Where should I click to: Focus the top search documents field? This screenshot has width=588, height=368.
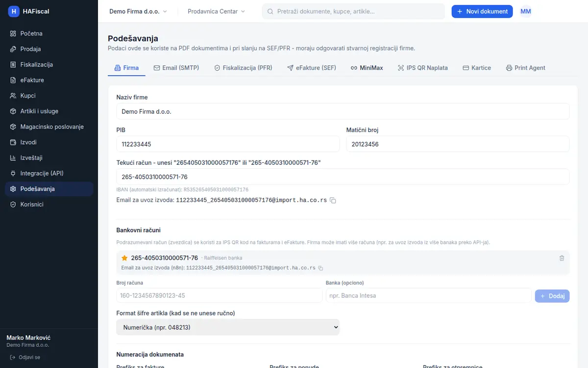tap(354, 11)
